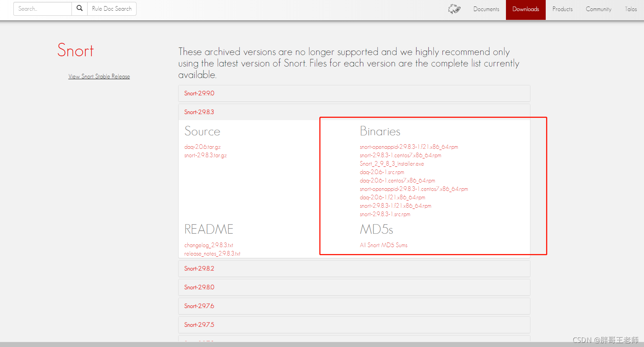The height and width of the screenshot is (347, 644).
Task: Click the README heading
Action: point(209,229)
